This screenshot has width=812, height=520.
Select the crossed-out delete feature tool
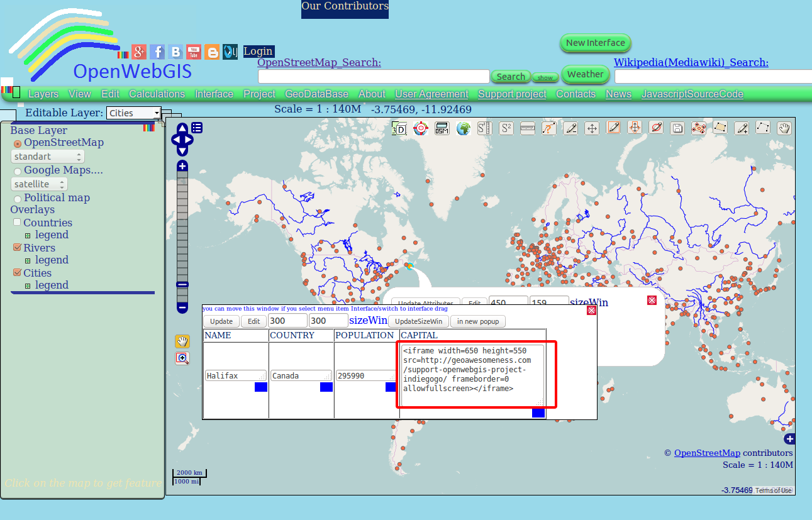pyautogui.click(x=657, y=128)
